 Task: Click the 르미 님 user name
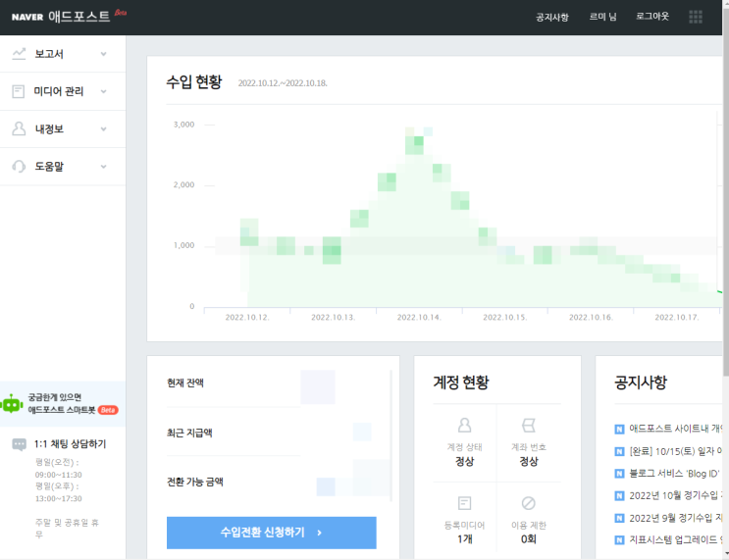[x=603, y=17]
